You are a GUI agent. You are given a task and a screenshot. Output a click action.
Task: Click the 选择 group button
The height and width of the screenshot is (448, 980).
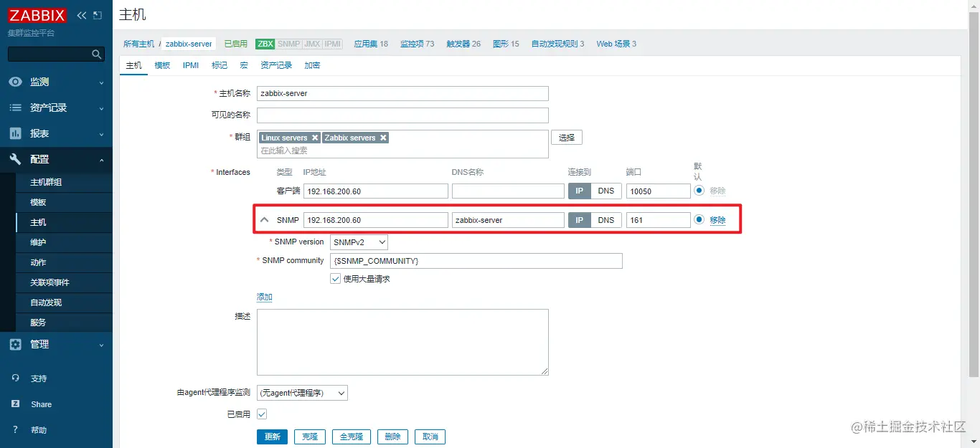(x=567, y=138)
